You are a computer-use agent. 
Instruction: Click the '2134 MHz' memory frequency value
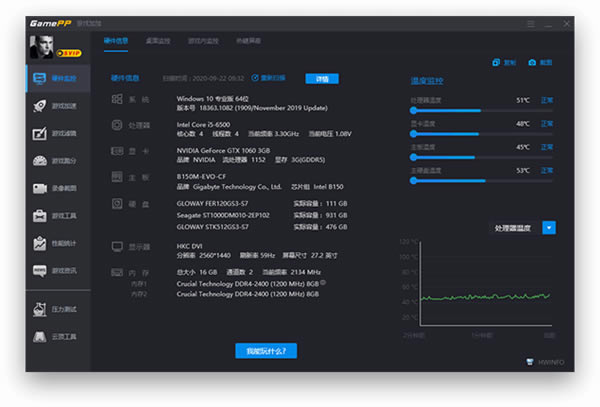[x=305, y=272]
